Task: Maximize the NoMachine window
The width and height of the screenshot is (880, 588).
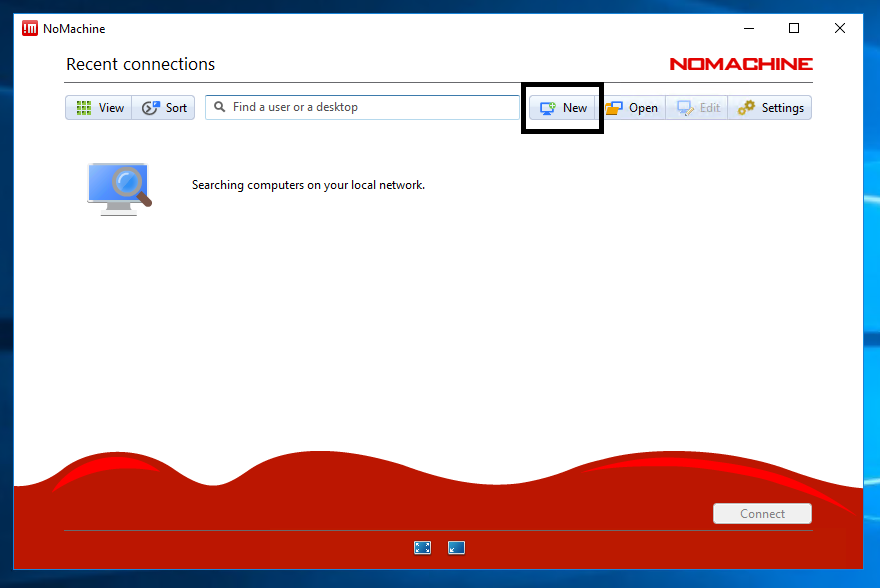Action: coord(794,28)
